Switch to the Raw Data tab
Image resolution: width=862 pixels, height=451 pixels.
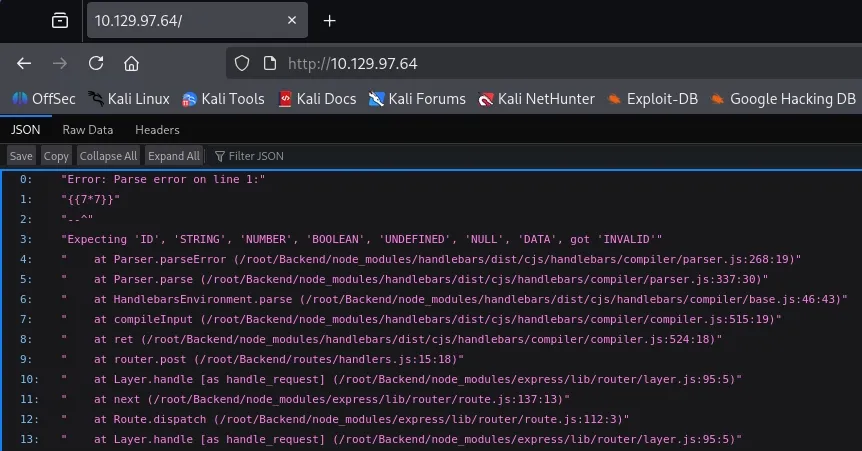tap(87, 130)
